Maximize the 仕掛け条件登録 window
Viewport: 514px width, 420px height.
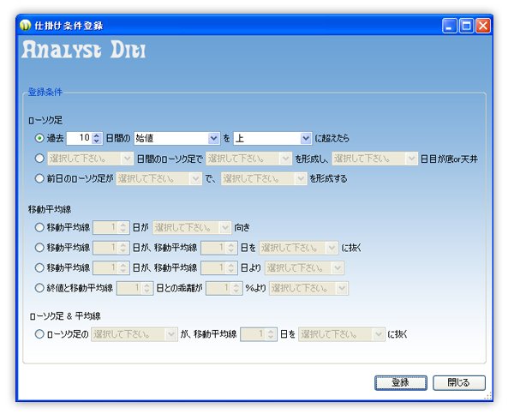click(466, 26)
